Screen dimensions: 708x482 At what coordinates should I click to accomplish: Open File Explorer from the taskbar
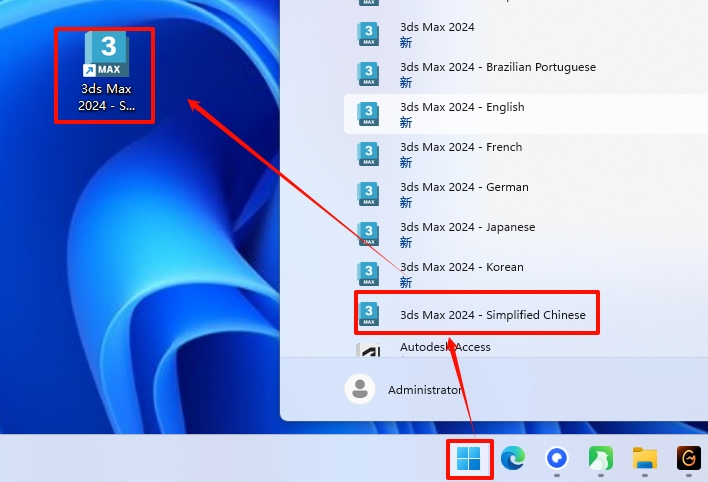[x=645, y=459]
